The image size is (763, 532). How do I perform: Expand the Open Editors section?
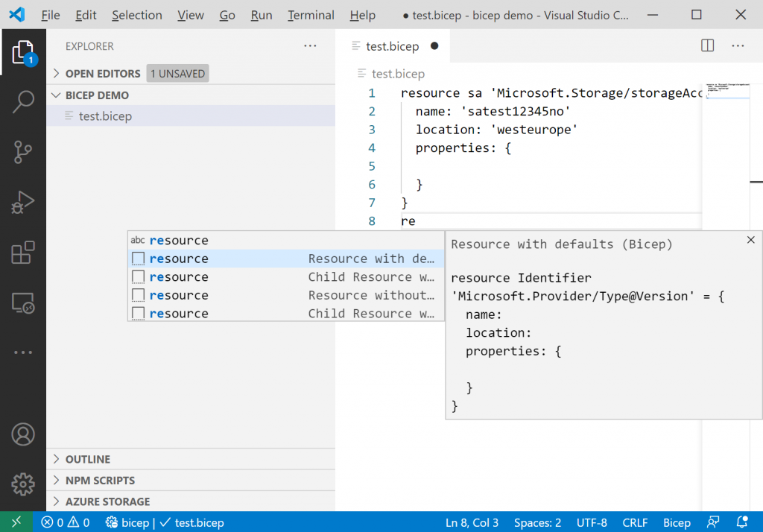point(102,74)
